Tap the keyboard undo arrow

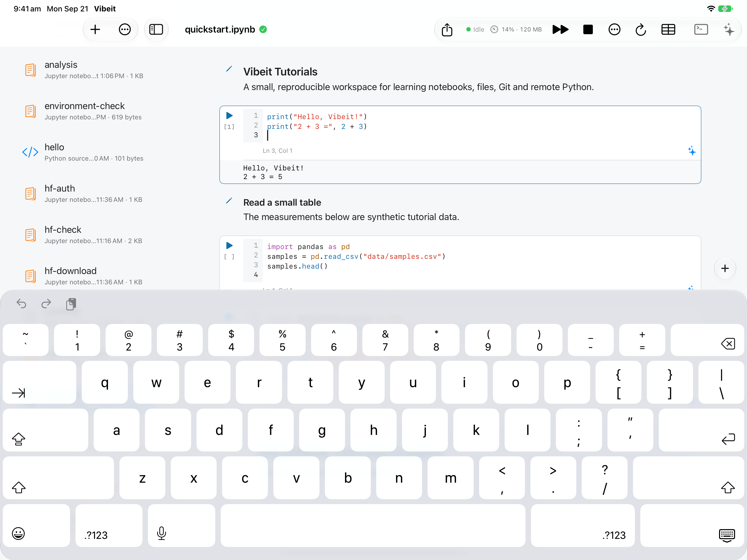coord(21,303)
